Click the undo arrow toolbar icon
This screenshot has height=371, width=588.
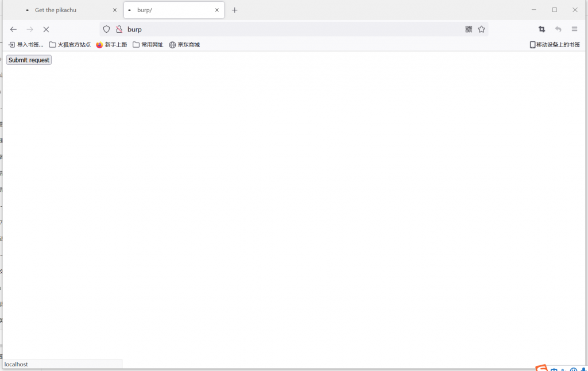[x=558, y=29]
